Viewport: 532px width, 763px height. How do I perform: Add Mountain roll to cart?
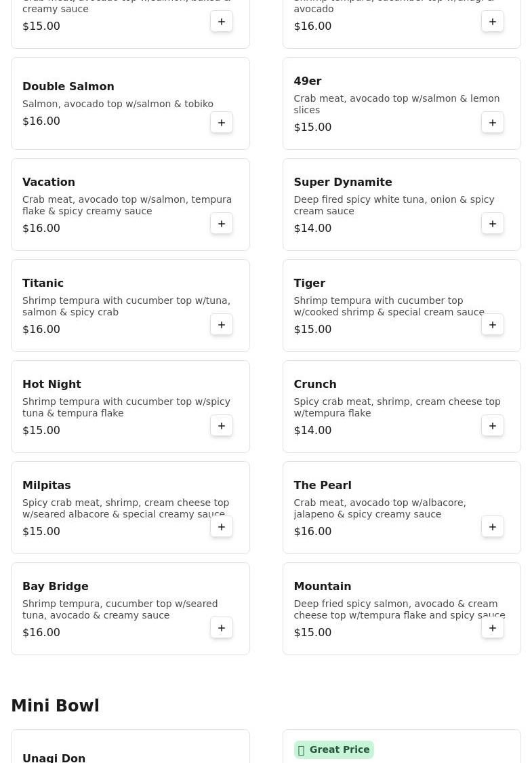[493, 628]
